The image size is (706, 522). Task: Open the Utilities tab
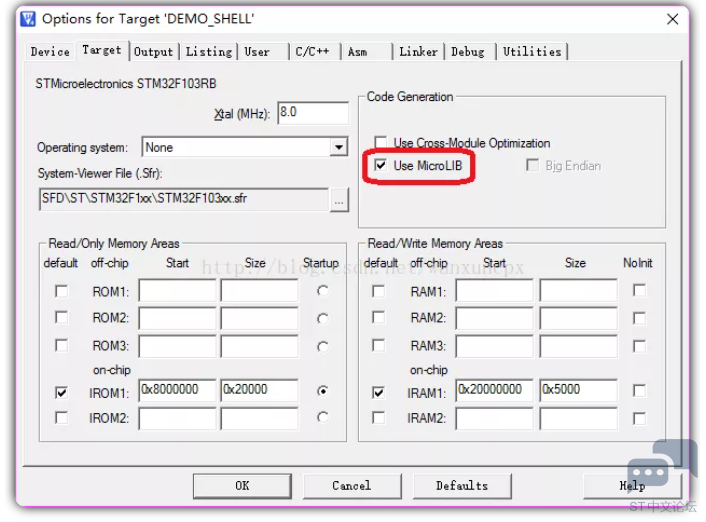click(531, 52)
